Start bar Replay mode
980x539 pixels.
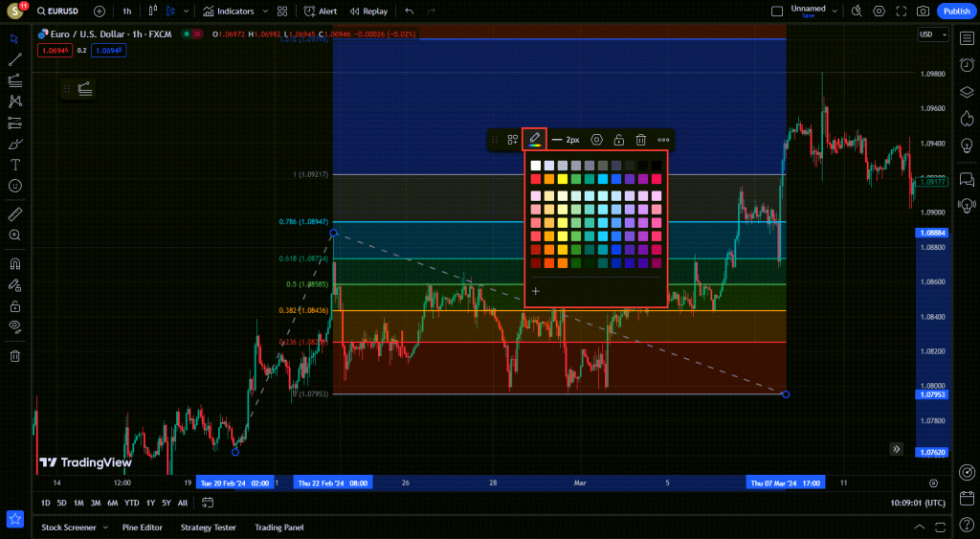coord(368,11)
